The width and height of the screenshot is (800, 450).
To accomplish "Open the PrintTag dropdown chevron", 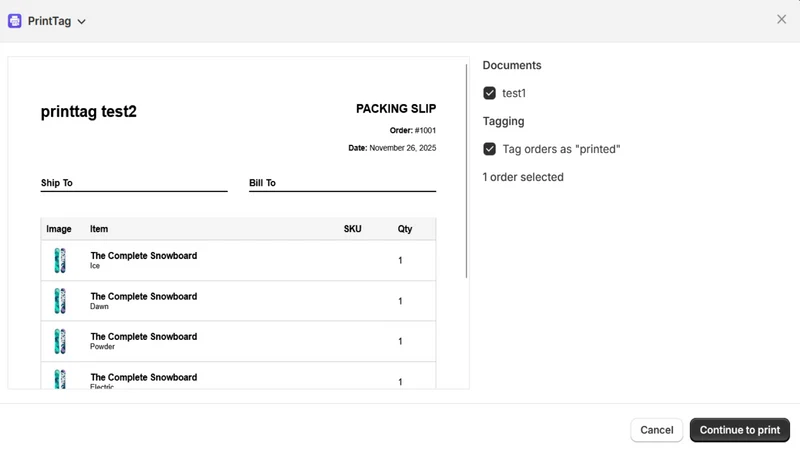I will coord(81,21).
